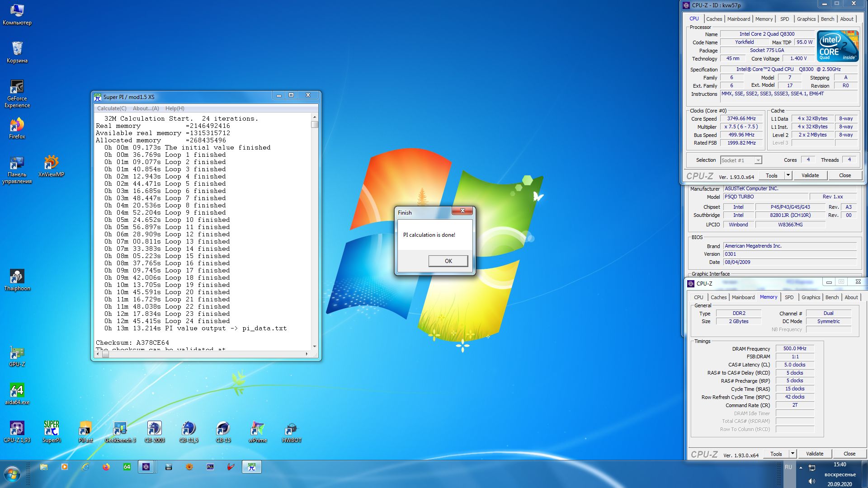The width and height of the screenshot is (868, 488).
Task: Switch to Caches tab in bottom CPU-Z
Action: (718, 297)
